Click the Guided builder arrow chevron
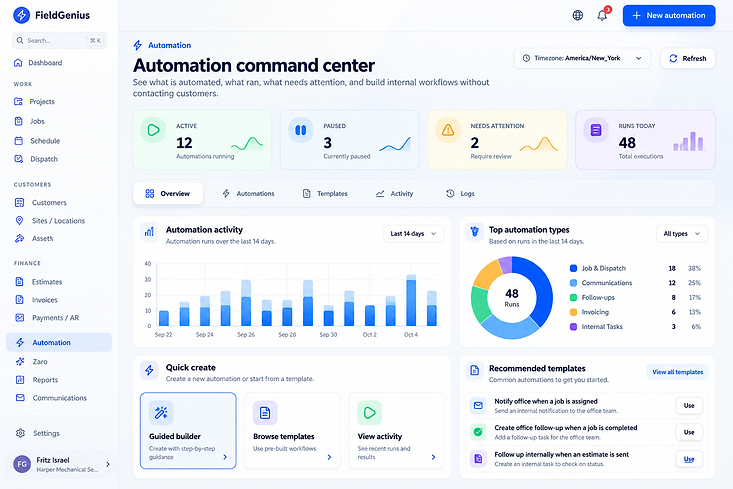Viewport: 733px width, 489px height. click(x=225, y=457)
